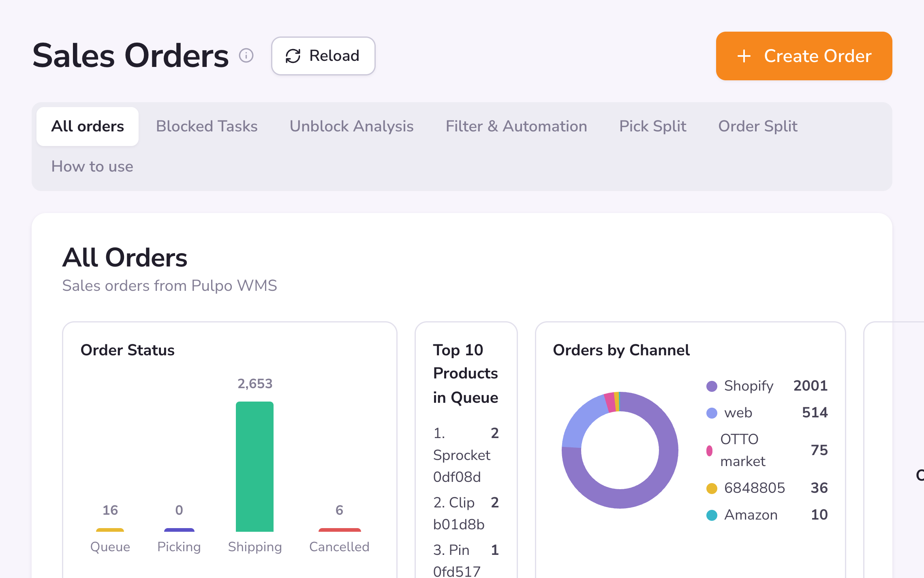Click the web legend color dot
The width and height of the screenshot is (924, 578).
point(712,413)
